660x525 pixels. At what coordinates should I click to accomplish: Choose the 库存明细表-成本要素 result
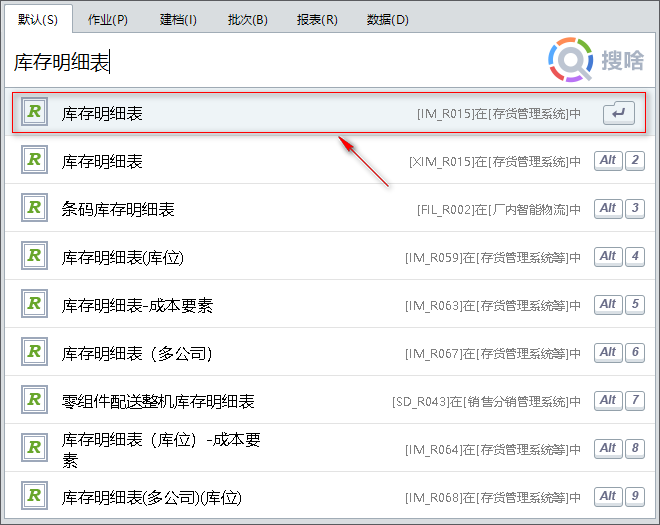click(330, 304)
